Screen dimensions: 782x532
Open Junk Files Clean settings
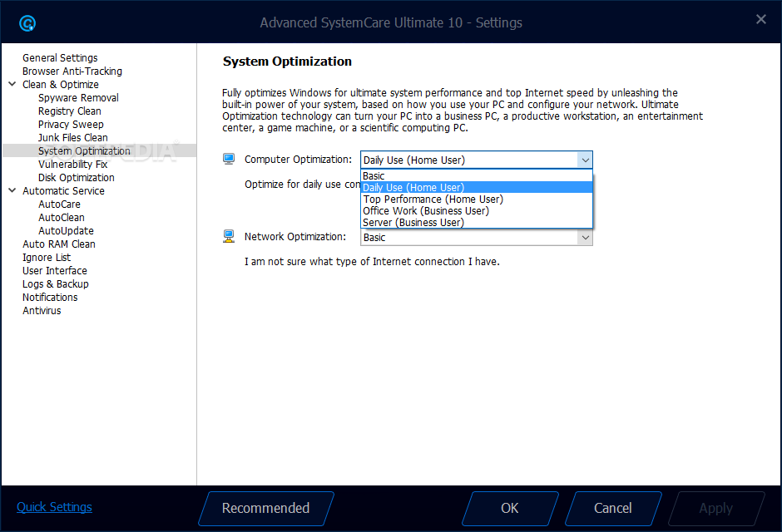[73, 137]
